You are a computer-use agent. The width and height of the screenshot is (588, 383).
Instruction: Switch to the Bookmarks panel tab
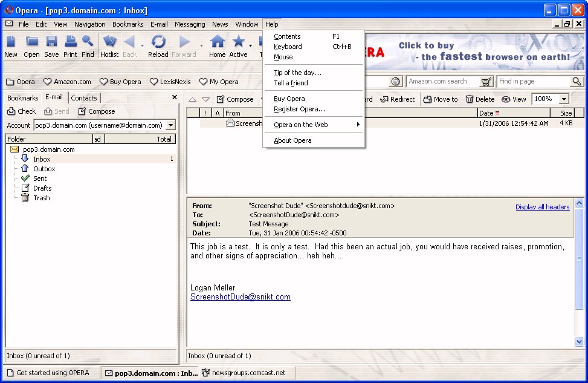click(x=23, y=98)
